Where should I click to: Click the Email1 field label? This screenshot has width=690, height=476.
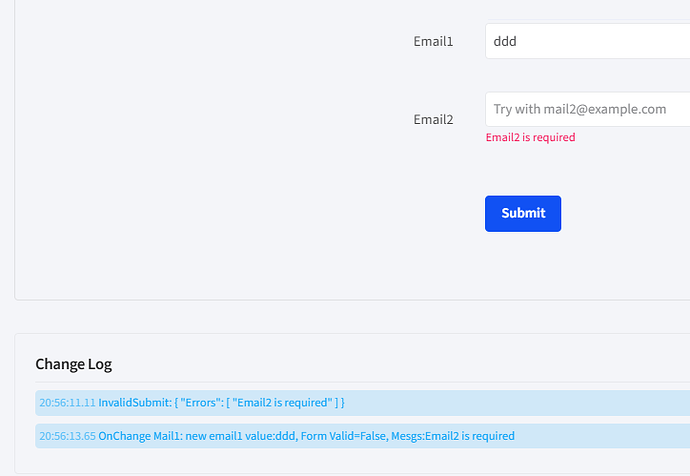coord(433,41)
